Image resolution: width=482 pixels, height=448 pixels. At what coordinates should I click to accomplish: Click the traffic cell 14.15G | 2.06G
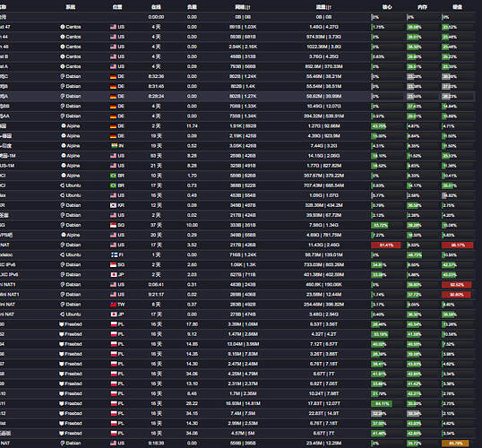click(x=323, y=156)
